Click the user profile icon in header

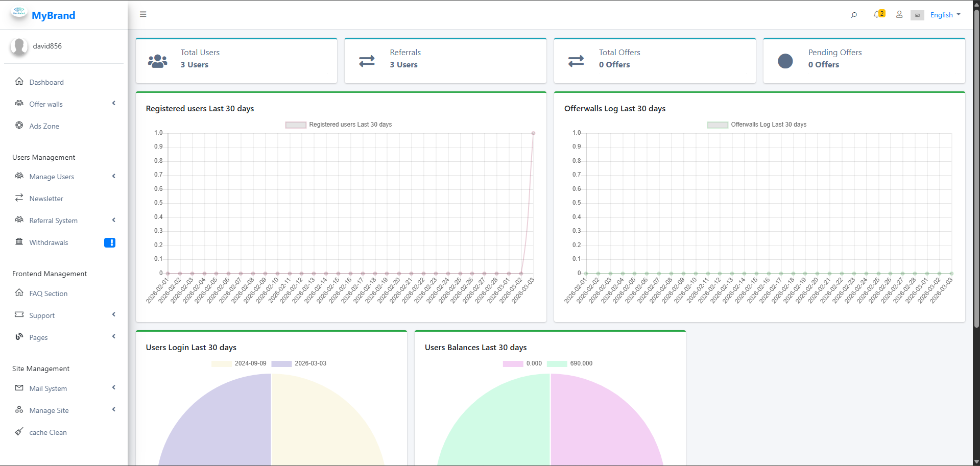(899, 15)
